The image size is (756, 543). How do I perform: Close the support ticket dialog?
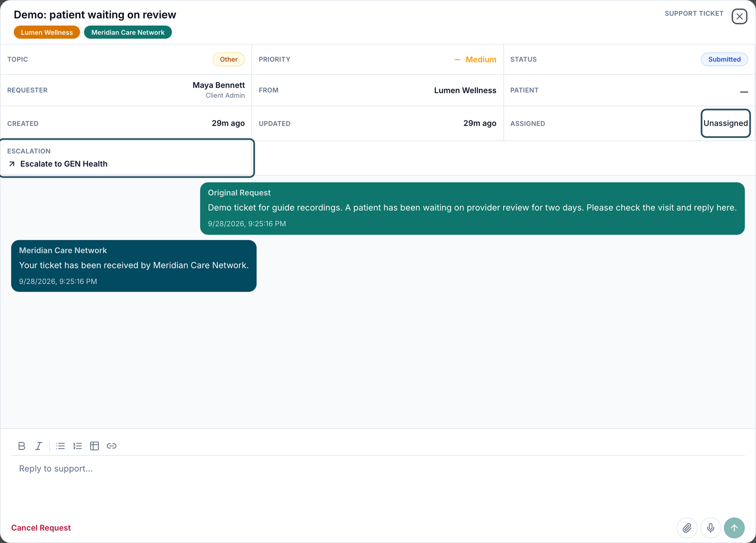[739, 17]
